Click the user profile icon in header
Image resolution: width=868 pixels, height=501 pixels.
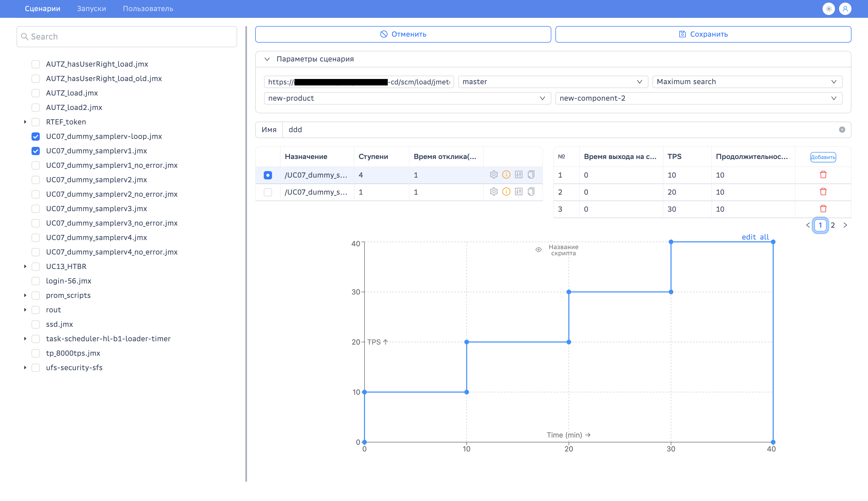[845, 9]
